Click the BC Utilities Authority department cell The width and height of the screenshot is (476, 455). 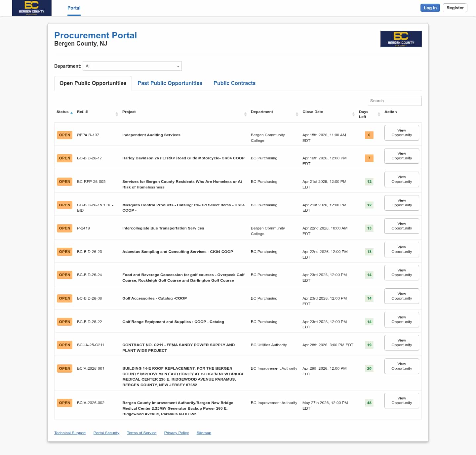pyautogui.click(x=269, y=345)
